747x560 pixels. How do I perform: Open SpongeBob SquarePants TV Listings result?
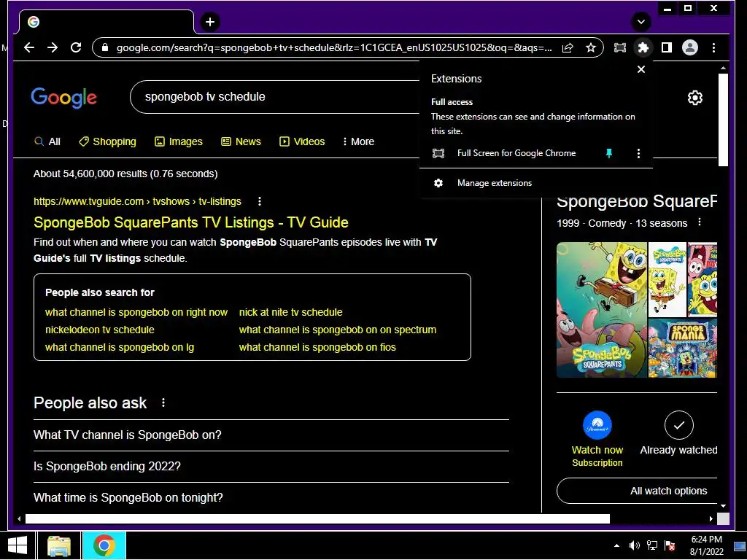191,222
